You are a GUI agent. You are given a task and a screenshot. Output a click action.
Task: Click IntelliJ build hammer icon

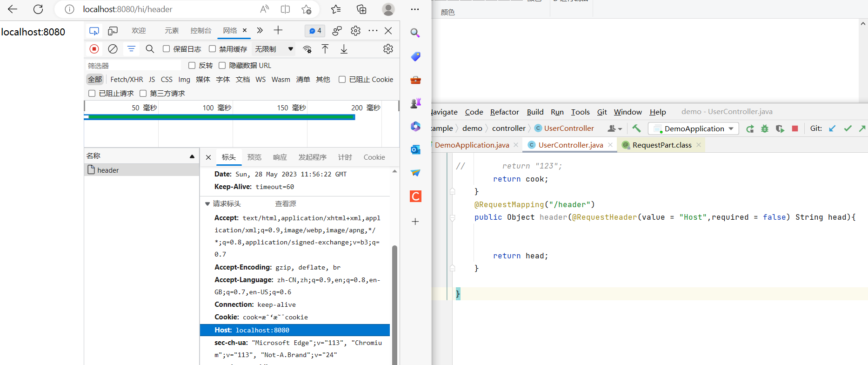636,128
